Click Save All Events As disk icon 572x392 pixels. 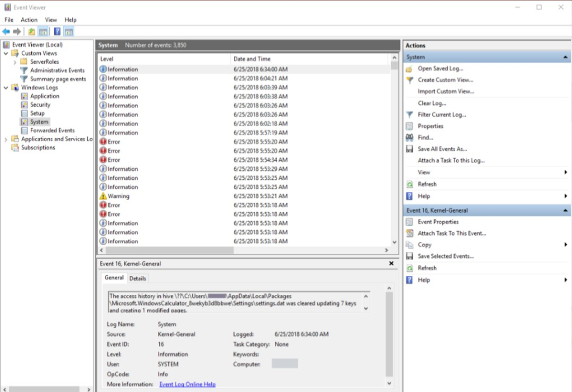[409, 149]
